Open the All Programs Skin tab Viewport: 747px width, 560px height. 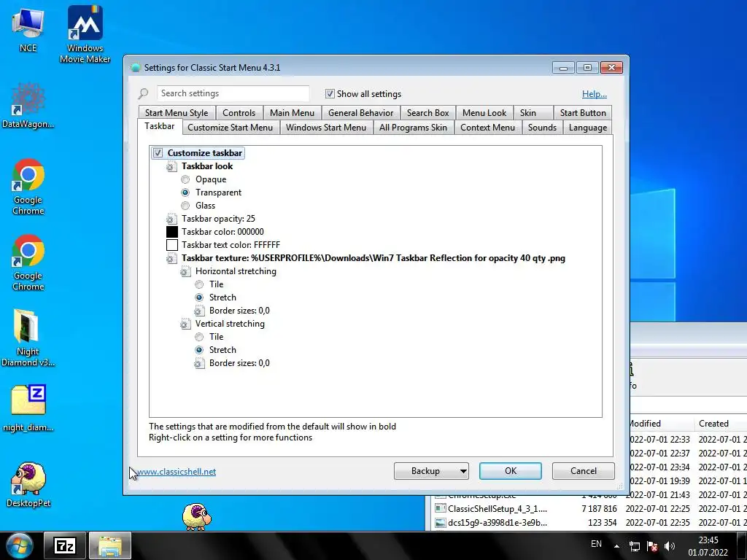[x=413, y=128]
